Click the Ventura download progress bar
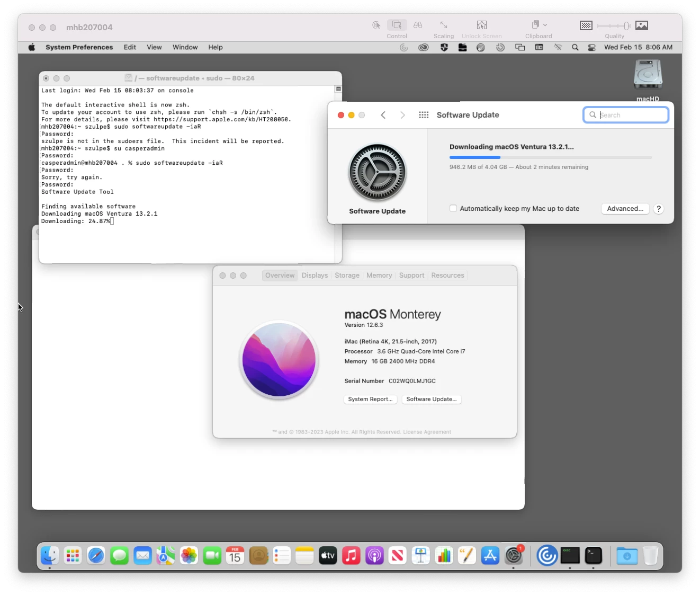Image resolution: width=700 pixels, height=595 pixels. [550, 157]
